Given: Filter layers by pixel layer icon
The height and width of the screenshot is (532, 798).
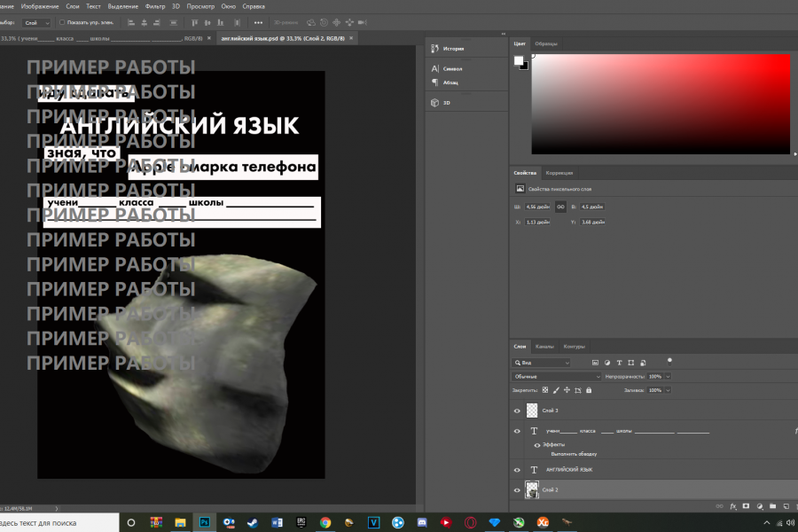Looking at the screenshot, I should click(595, 363).
